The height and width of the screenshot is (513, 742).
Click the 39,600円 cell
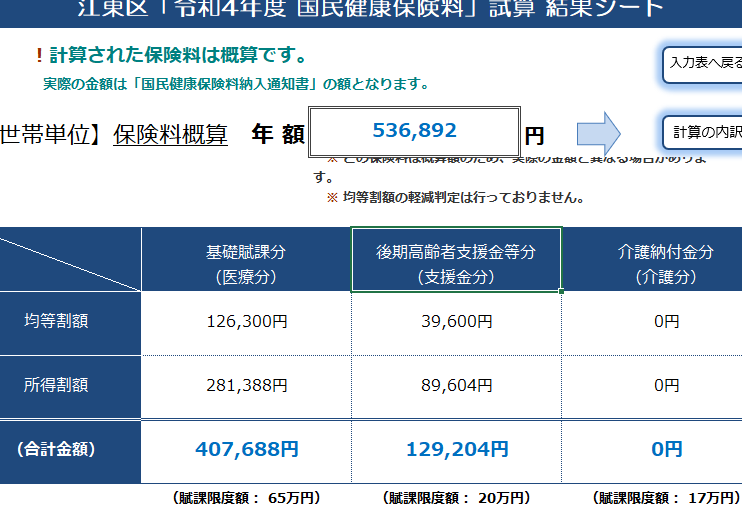(x=456, y=322)
